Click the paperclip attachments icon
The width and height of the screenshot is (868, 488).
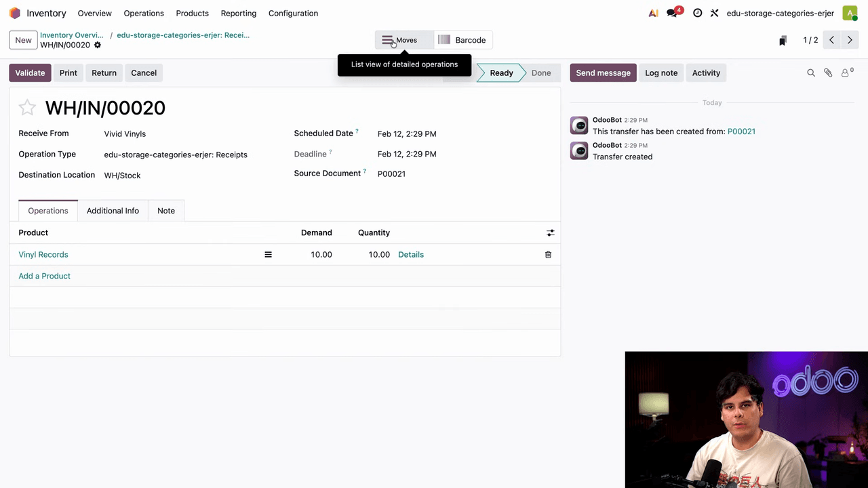coord(828,73)
